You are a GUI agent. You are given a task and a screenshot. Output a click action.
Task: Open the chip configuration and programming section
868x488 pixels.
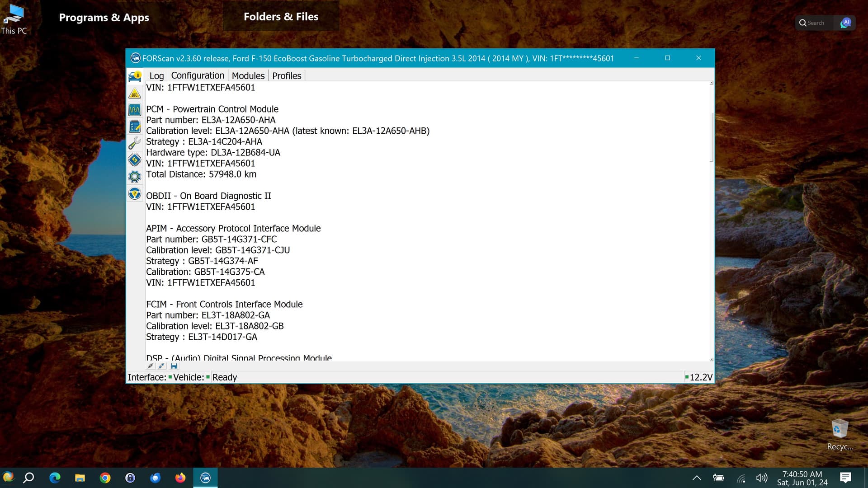pyautogui.click(x=135, y=160)
